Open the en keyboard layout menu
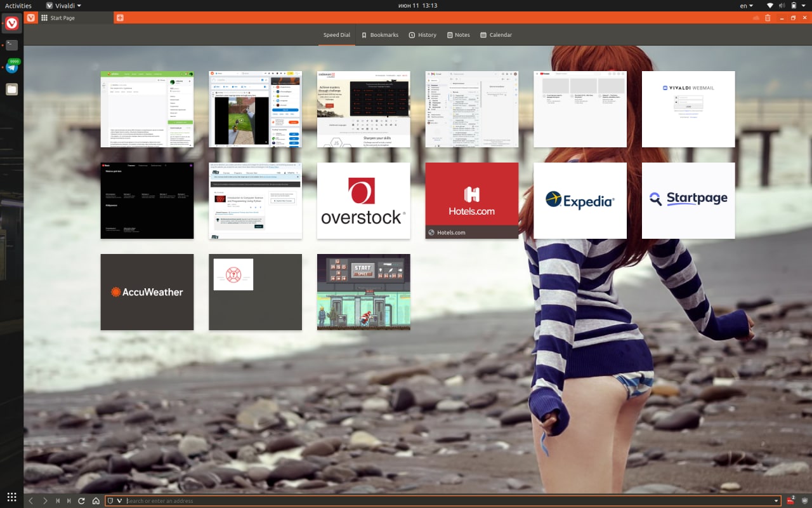This screenshot has width=812, height=508. (746, 6)
